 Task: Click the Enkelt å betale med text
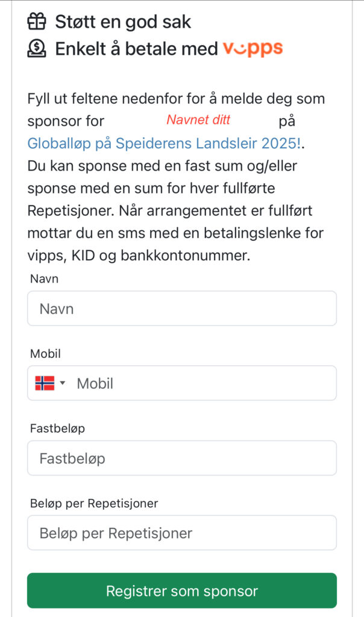(136, 49)
